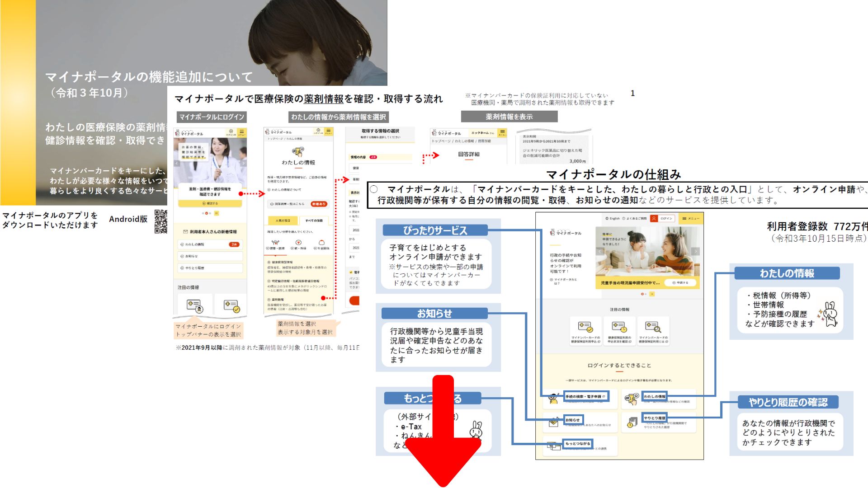This screenshot has height=488, width=868.
Task: Pause the banner carousel with the II toggle
Action: click(652, 294)
